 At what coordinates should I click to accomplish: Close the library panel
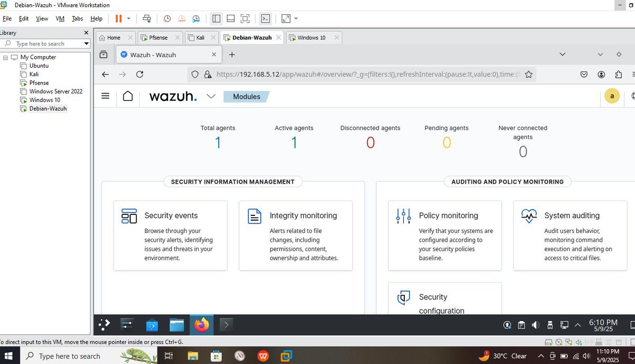tap(87, 33)
